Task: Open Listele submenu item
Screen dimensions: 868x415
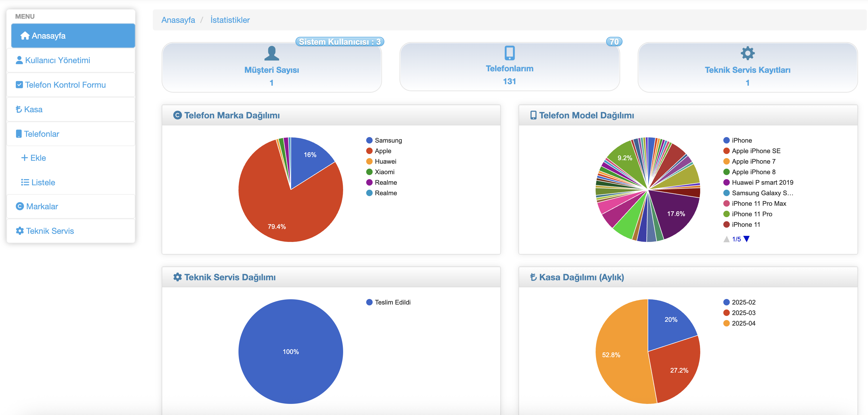Action: click(x=43, y=182)
